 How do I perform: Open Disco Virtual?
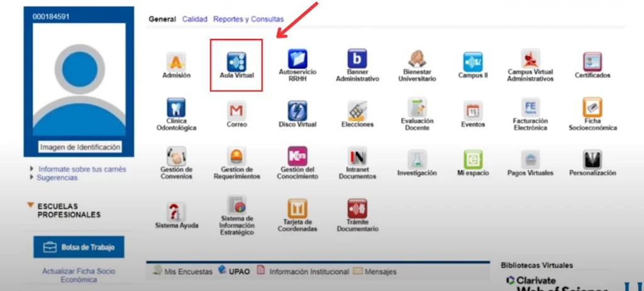[x=297, y=111]
